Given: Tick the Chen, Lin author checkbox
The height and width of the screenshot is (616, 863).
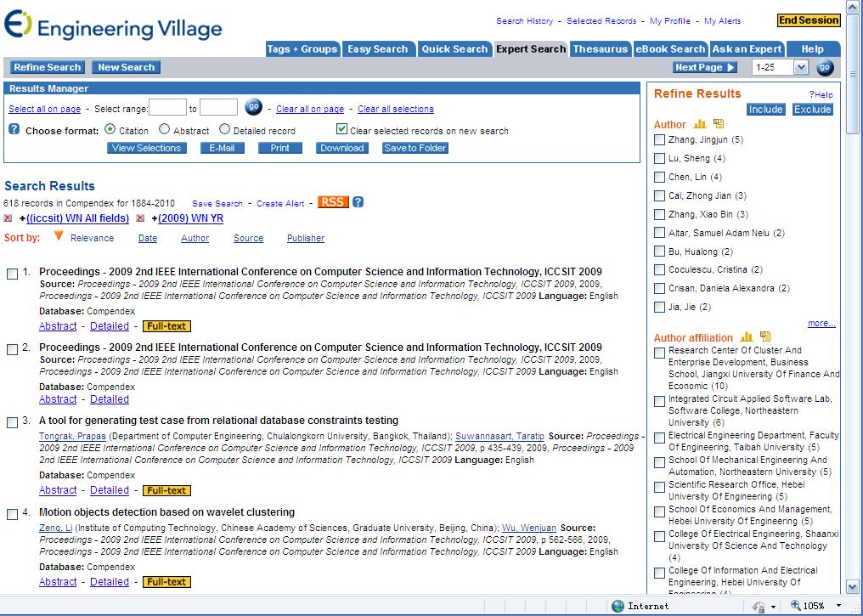Looking at the screenshot, I should (x=659, y=178).
